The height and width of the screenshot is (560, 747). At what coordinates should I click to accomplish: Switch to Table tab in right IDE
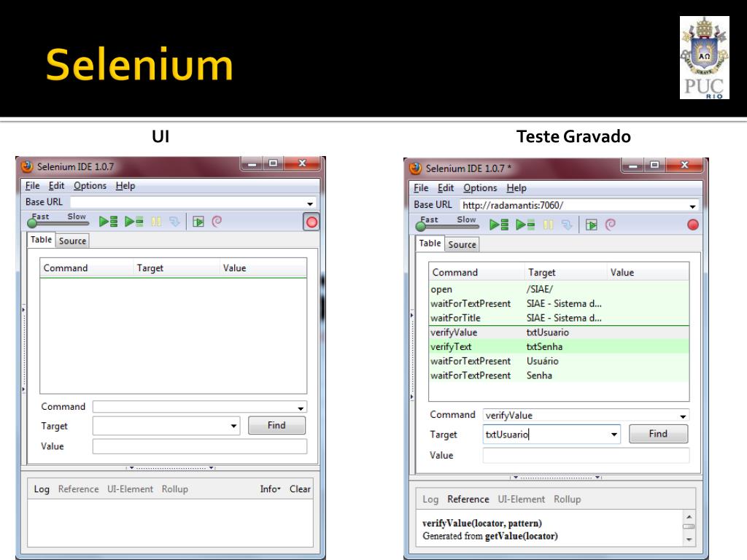430,244
